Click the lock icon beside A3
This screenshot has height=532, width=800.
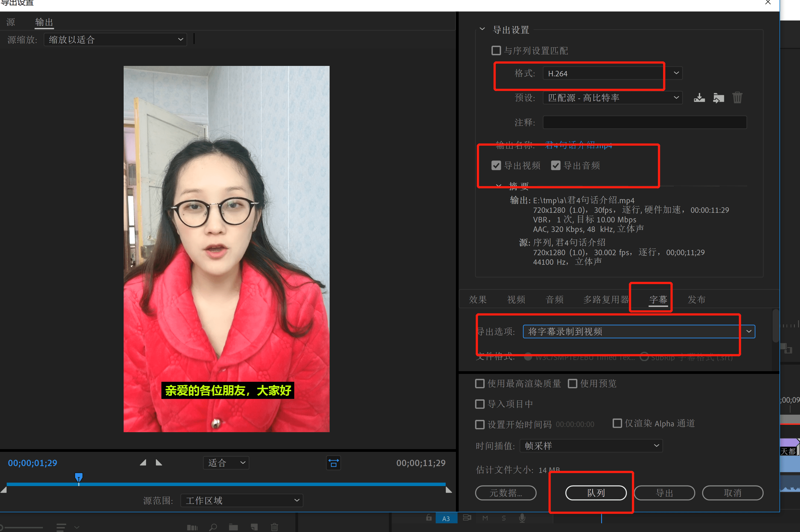(x=429, y=518)
